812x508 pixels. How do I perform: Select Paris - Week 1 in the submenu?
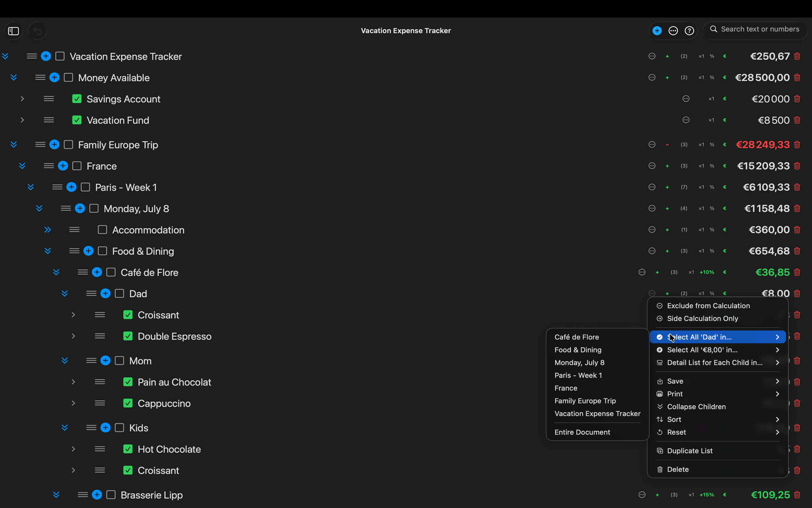click(598, 375)
